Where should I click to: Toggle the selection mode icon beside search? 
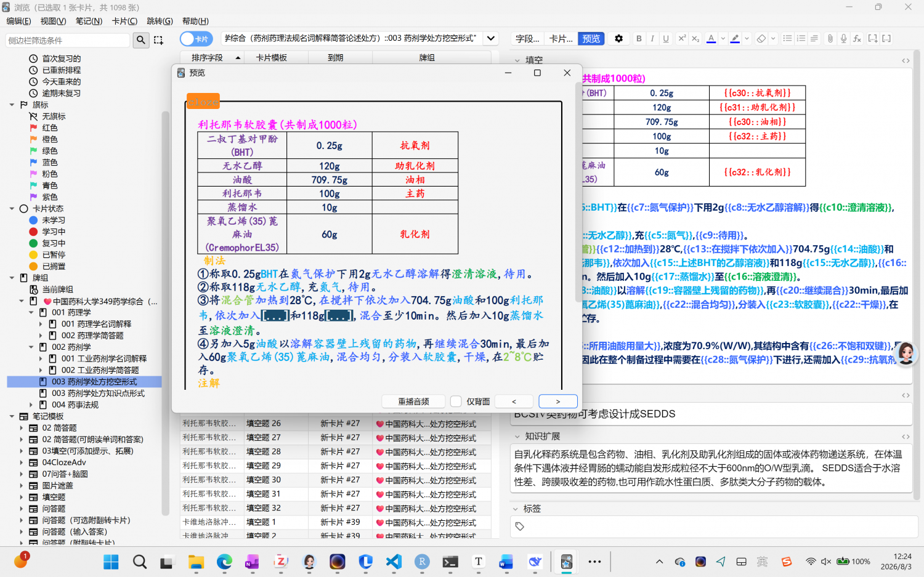click(158, 40)
